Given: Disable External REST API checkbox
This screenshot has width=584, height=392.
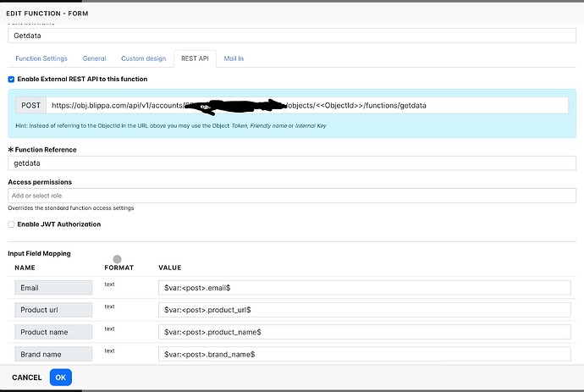Looking at the screenshot, I should coord(11,79).
